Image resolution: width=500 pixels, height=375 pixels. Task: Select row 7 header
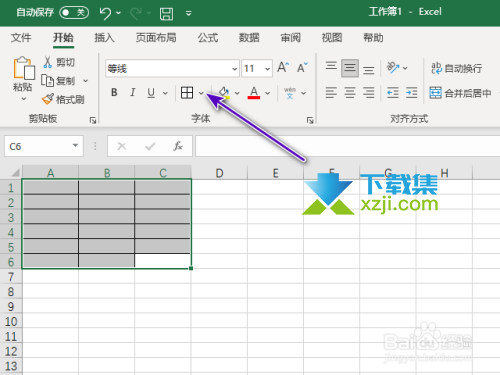(x=11, y=277)
